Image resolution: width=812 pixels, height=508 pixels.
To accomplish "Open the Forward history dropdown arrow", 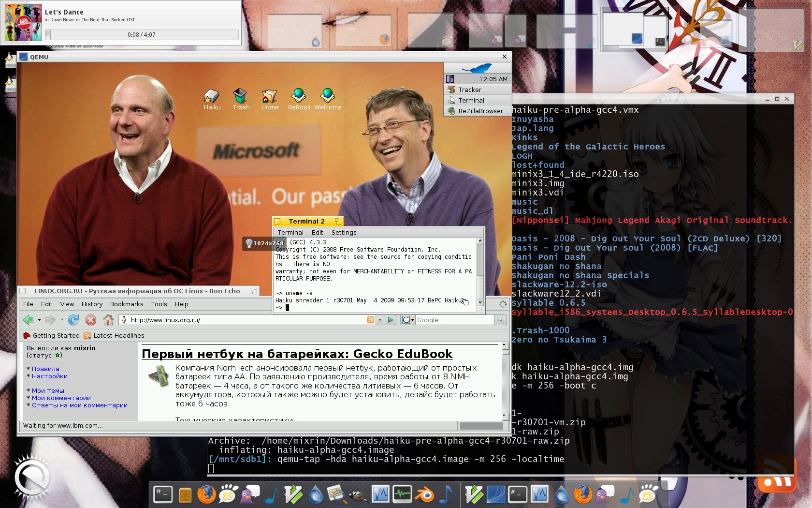I will tap(61, 320).
